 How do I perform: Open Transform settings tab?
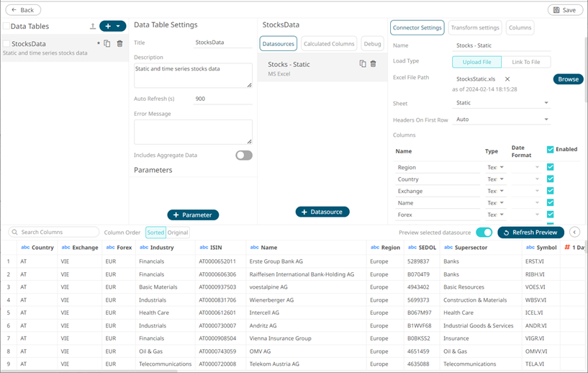click(x=475, y=28)
